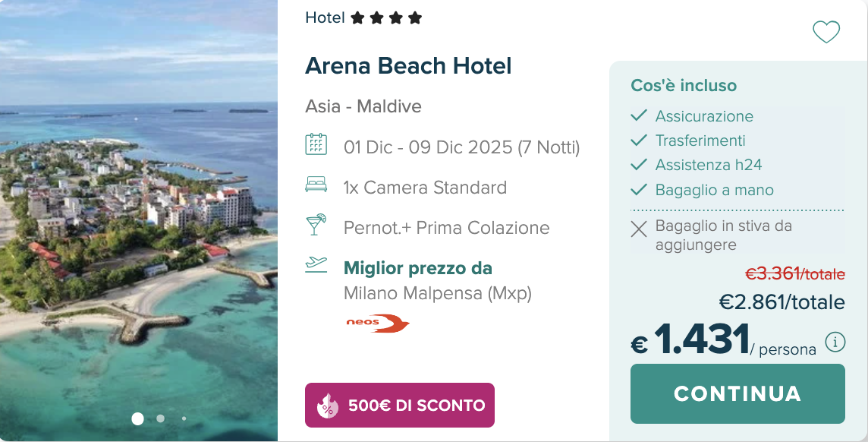Click the discount badge icon on the sconto label
Viewport: 868px width, 442px height.
point(327,405)
